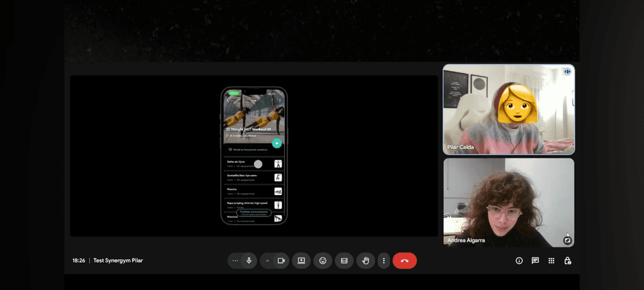Click the Present screen icon
The image size is (644, 290).
(301, 261)
